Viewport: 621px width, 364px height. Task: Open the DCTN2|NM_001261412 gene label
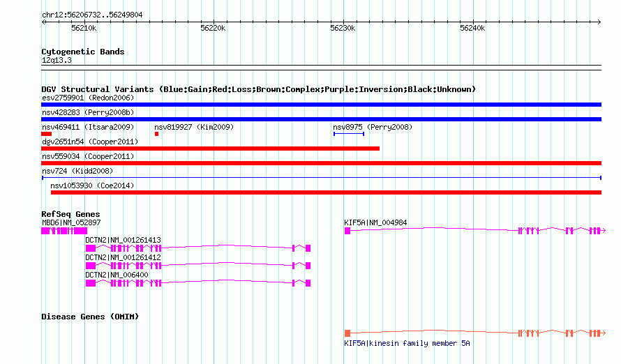coord(124,257)
